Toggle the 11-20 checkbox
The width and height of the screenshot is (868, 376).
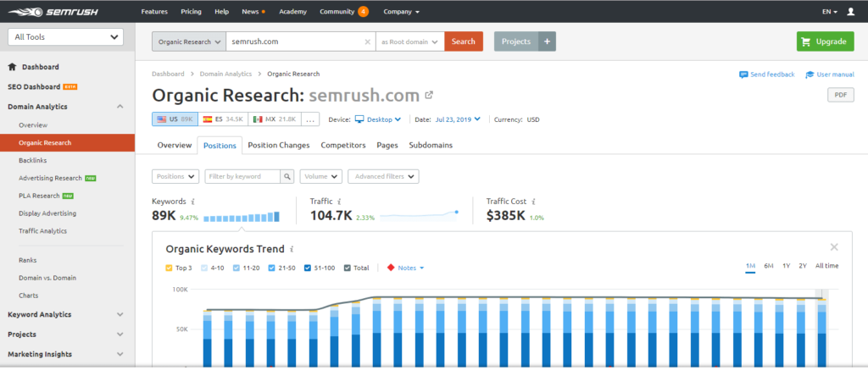pyautogui.click(x=236, y=268)
